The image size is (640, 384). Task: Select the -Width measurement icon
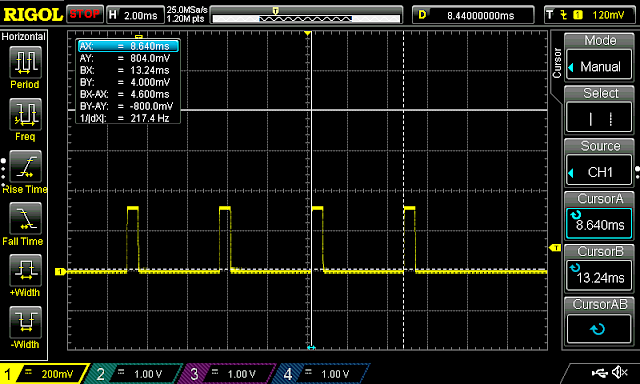point(25,322)
